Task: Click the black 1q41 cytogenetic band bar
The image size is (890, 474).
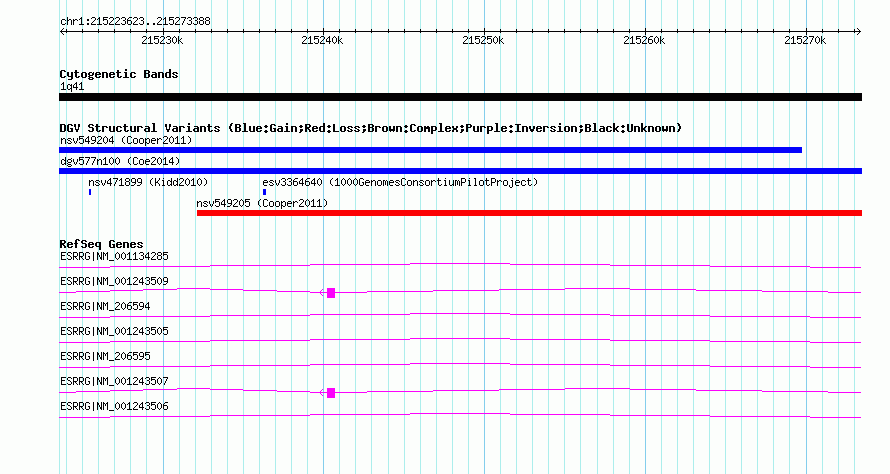Action: (x=460, y=97)
